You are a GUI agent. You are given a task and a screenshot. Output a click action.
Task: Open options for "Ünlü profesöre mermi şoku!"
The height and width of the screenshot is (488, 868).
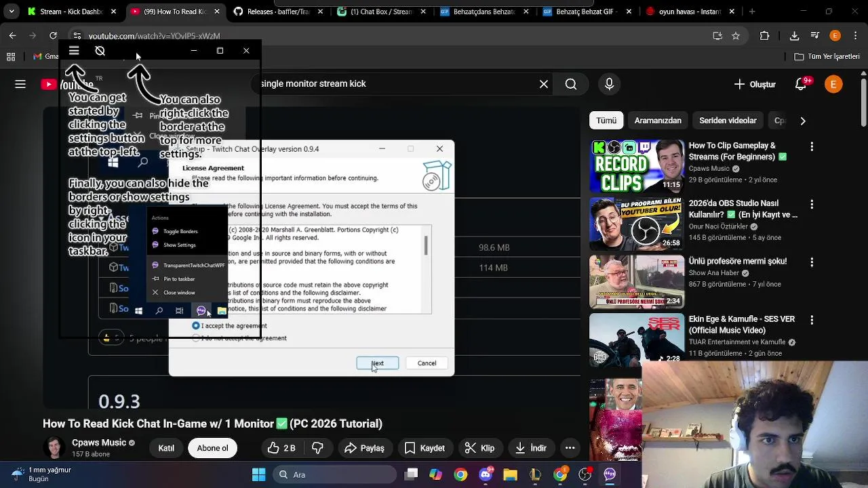pyautogui.click(x=812, y=262)
